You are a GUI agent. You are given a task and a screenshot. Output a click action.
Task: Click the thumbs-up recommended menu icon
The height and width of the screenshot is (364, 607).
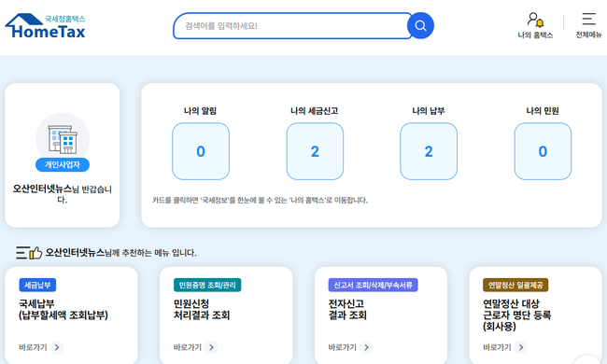pos(29,253)
